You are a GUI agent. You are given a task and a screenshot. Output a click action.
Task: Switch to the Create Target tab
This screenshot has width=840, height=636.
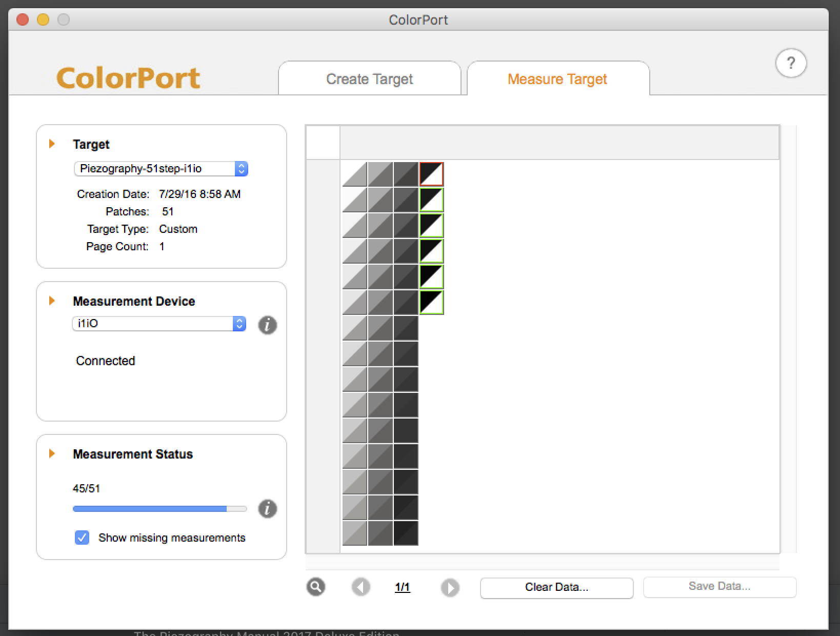[369, 79]
